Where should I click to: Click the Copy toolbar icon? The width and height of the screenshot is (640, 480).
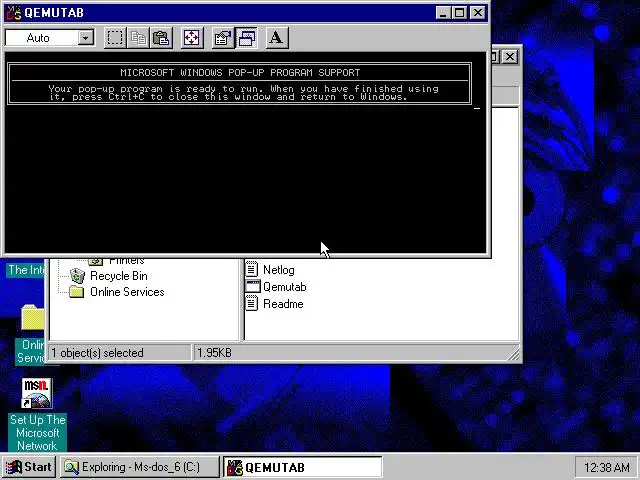pos(138,38)
